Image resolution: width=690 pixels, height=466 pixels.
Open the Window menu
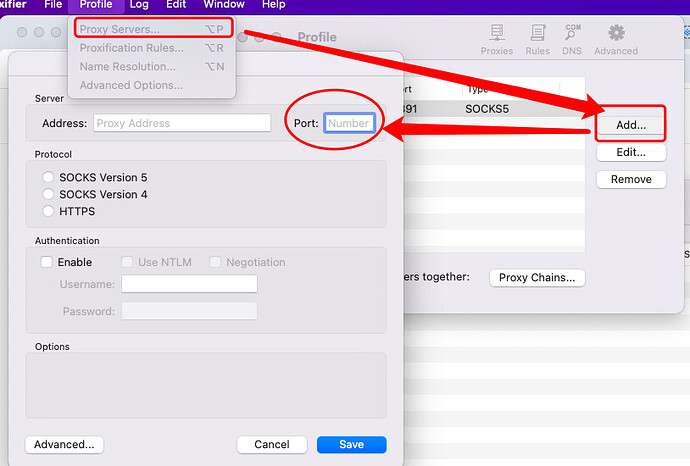224,5
